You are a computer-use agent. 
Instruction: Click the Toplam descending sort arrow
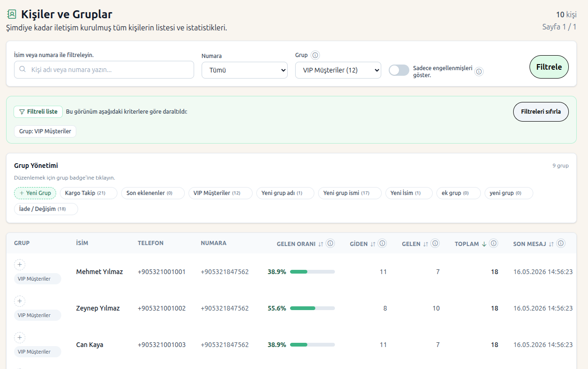tap(484, 244)
